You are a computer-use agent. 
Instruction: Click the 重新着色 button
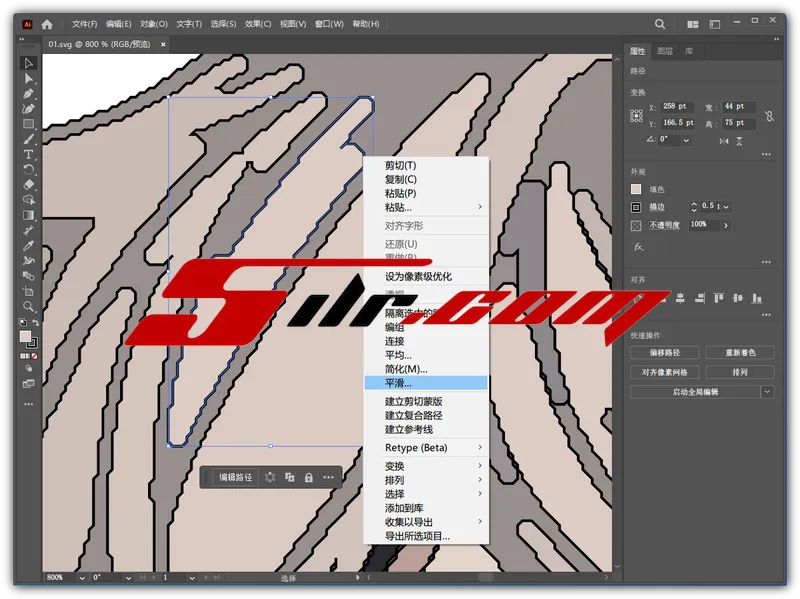(740, 353)
